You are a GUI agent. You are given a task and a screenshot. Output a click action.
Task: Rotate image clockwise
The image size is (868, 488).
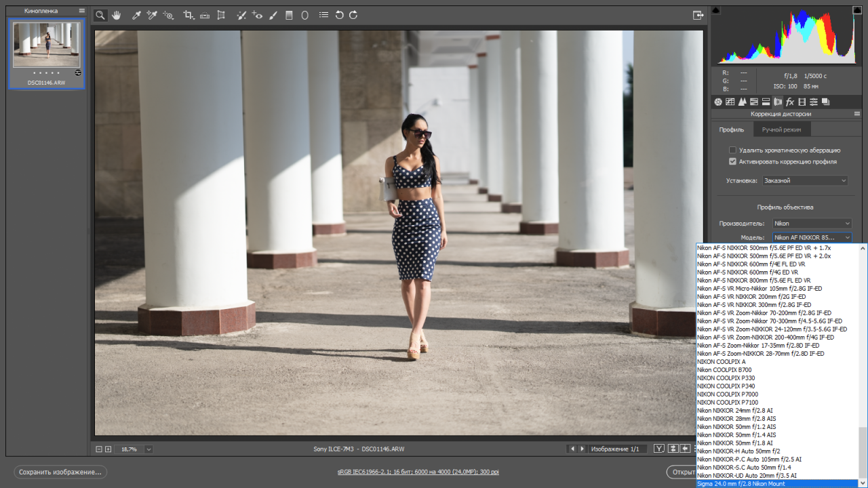point(353,15)
